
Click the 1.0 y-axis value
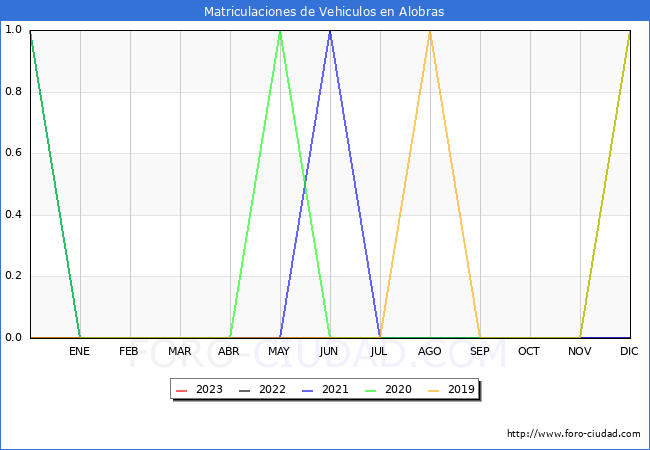point(13,29)
